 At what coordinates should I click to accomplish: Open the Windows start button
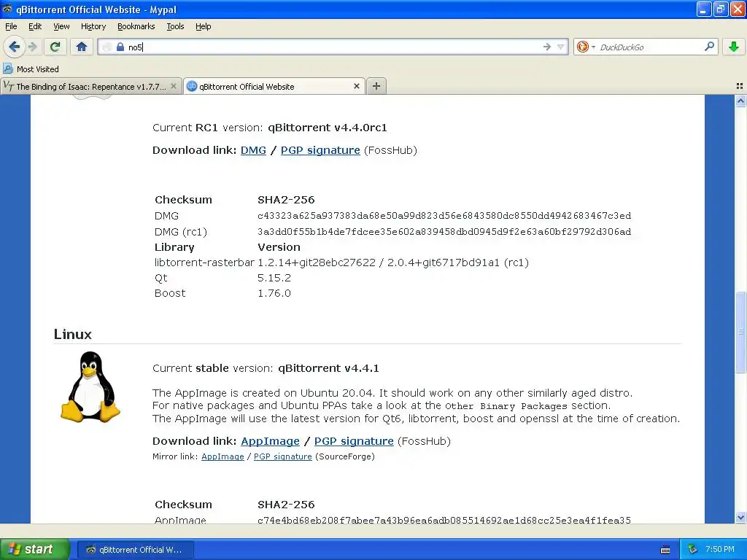tap(35, 549)
